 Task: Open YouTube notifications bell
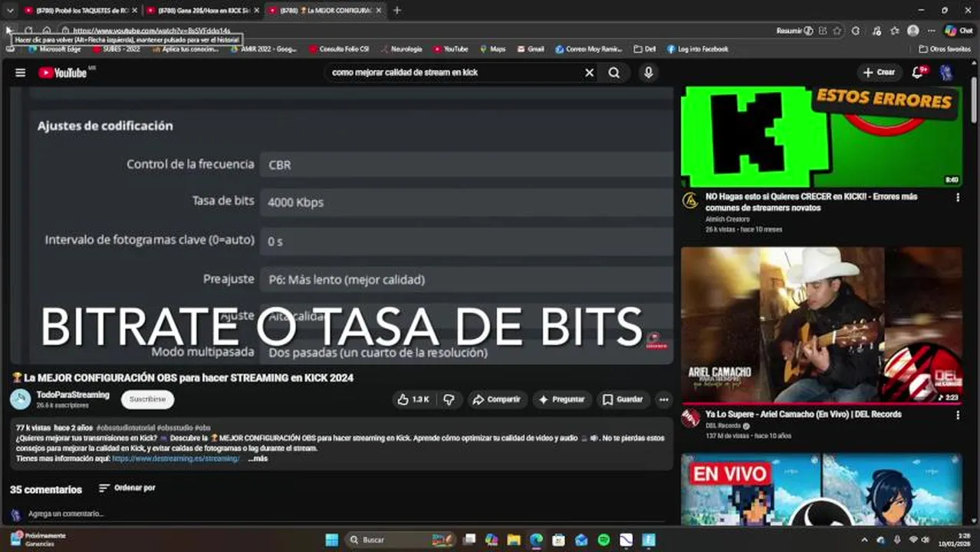coord(918,73)
